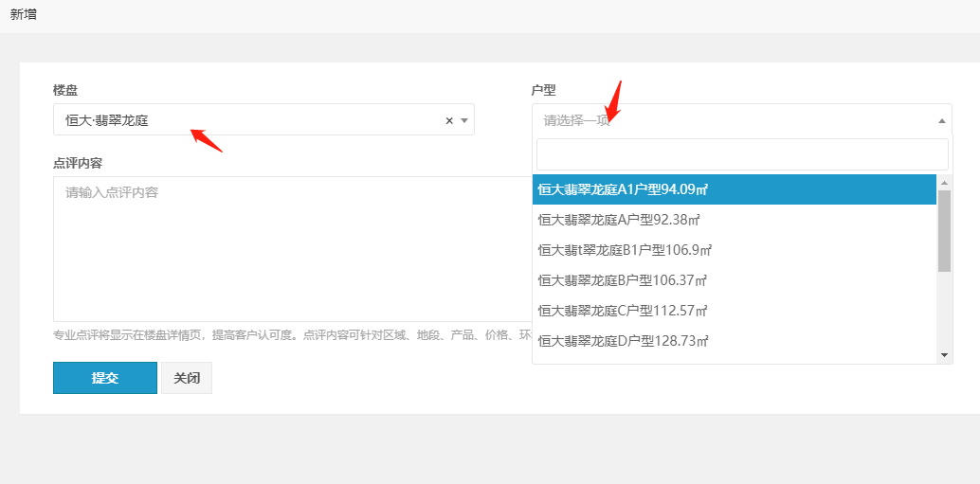The height and width of the screenshot is (484, 980).
Task: Choose 恒大翡翠龙庭C户型112.57㎡ option
Action: 734,311
